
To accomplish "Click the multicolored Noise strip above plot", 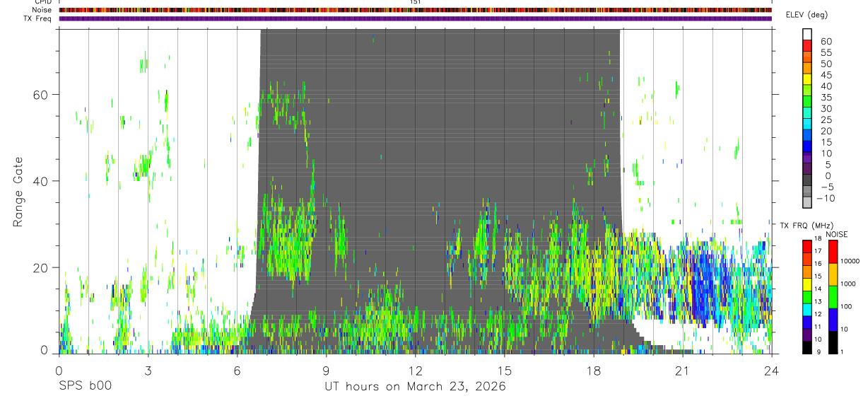I will coord(415,10).
